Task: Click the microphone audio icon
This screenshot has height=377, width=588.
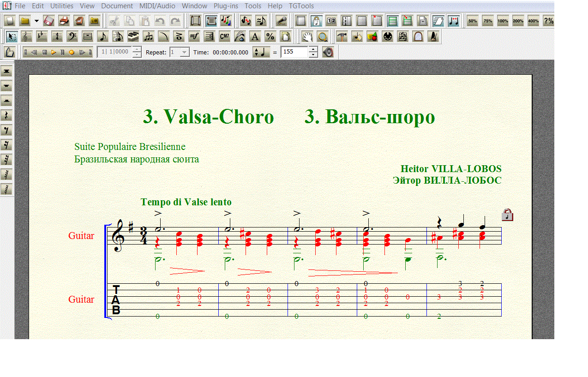Action: click(x=281, y=21)
